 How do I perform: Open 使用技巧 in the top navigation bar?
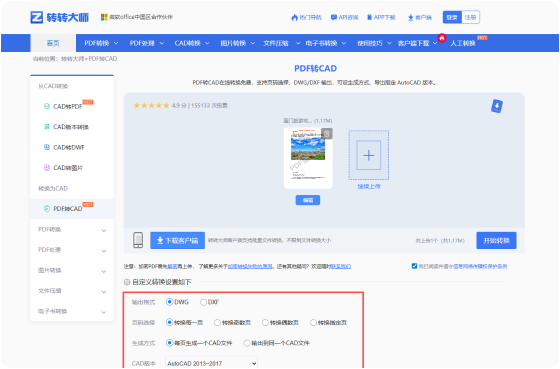(374, 43)
